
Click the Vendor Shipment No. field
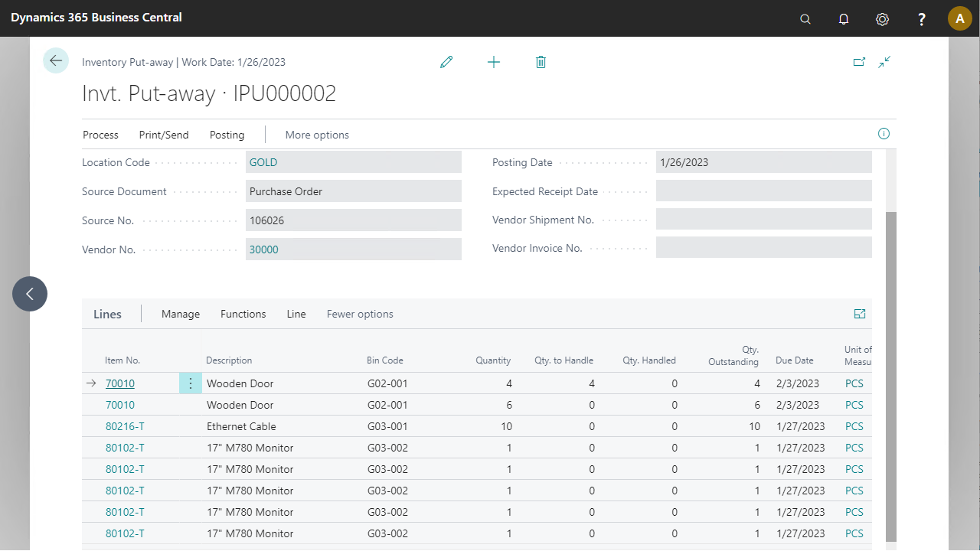point(764,220)
